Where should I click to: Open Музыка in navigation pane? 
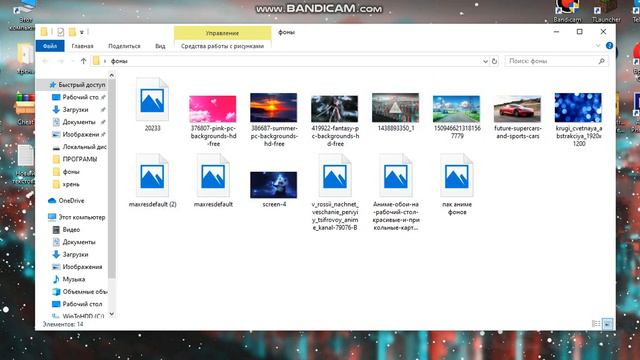pos(73,279)
